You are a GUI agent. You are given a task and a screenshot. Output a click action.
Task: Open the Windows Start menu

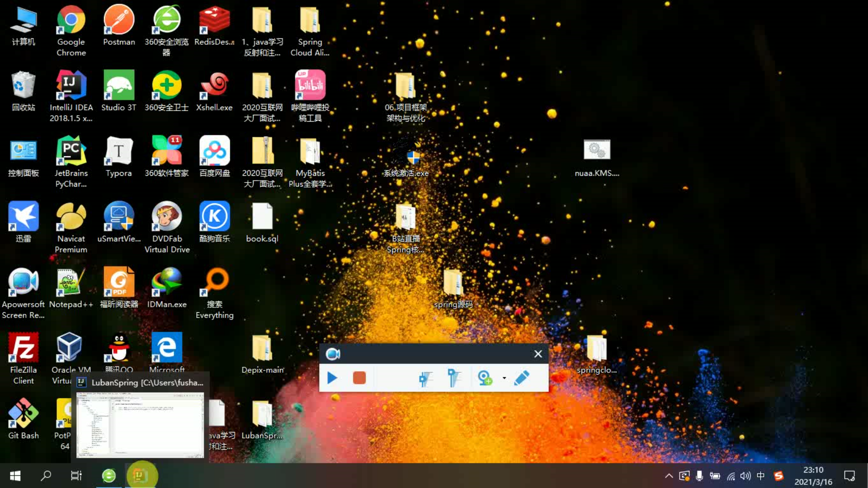click(x=15, y=475)
